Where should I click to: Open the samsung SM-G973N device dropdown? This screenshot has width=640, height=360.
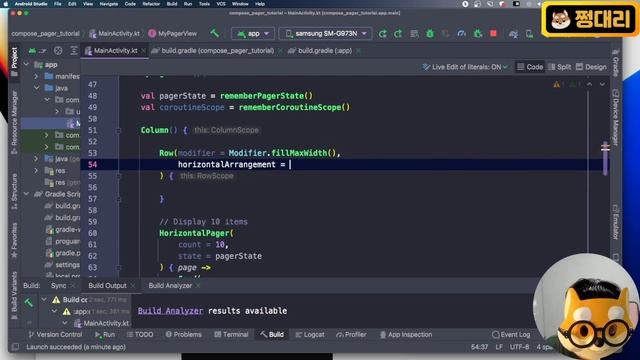point(325,33)
